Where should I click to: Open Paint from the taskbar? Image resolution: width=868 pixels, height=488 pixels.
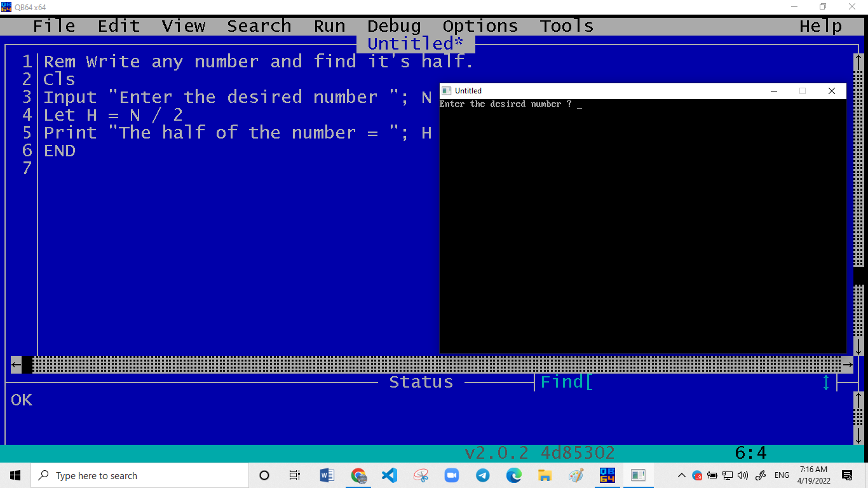pyautogui.click(x=576, y=475)
